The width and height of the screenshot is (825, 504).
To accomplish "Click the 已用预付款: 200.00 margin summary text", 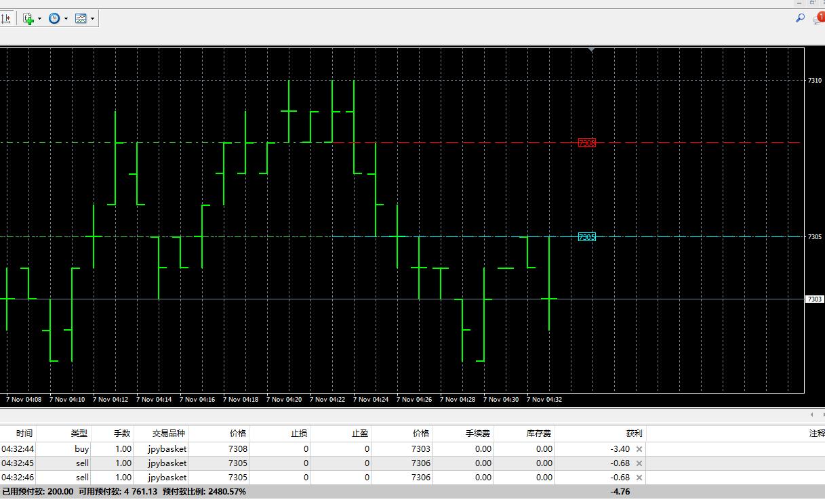I will tap(37, 492).
